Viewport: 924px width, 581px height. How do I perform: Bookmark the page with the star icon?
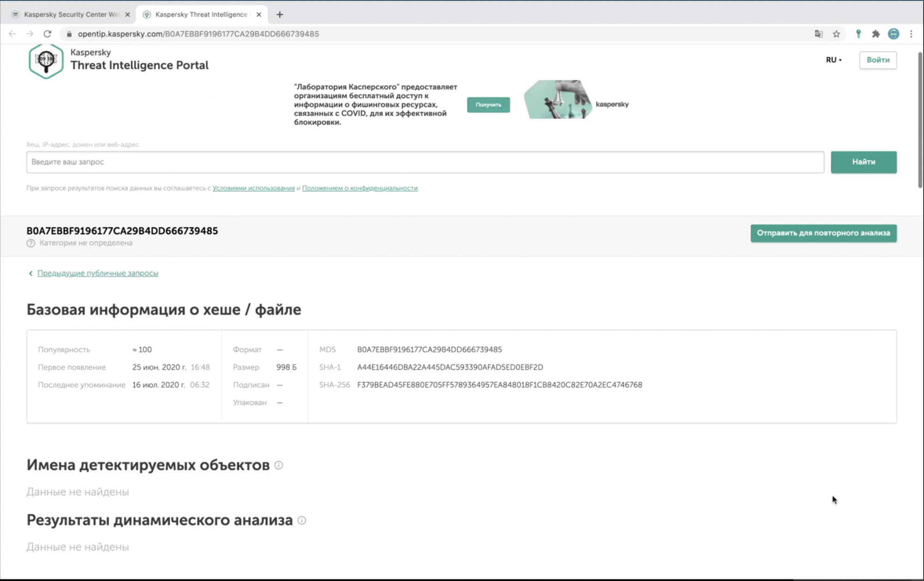[x=836, y=34]
